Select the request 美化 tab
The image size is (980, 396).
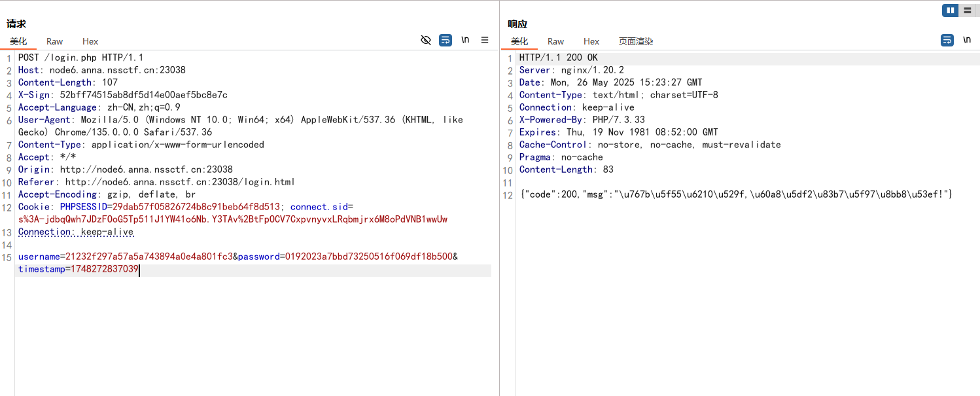pyautogui.click(x=18, y=41)
